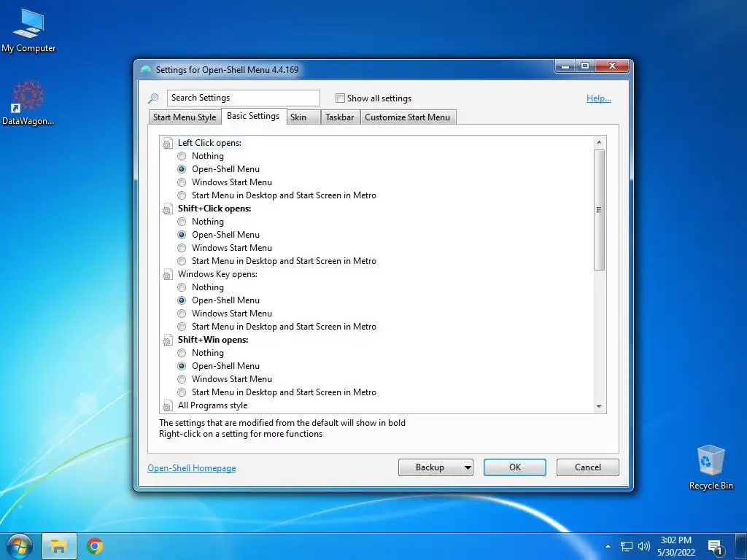Viewport: 747px width, 560px height.
Task: Select the Shift+Click opens setting label
Action: click(214, 209)
